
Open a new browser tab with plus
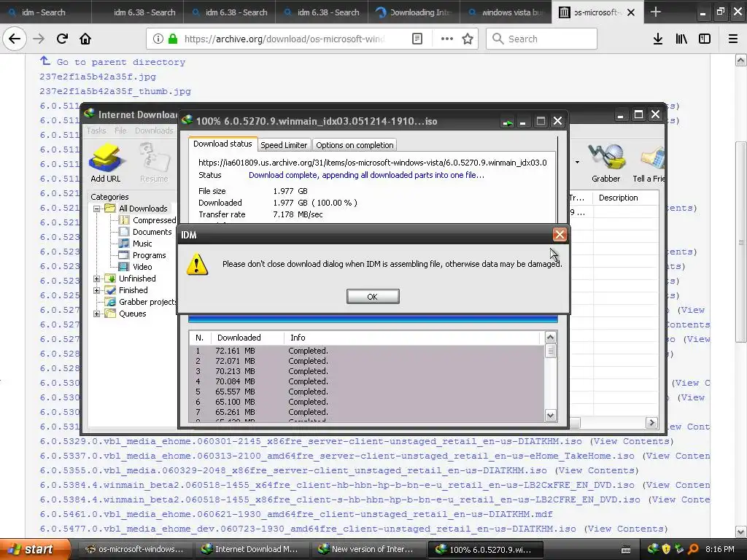point(656,12)
